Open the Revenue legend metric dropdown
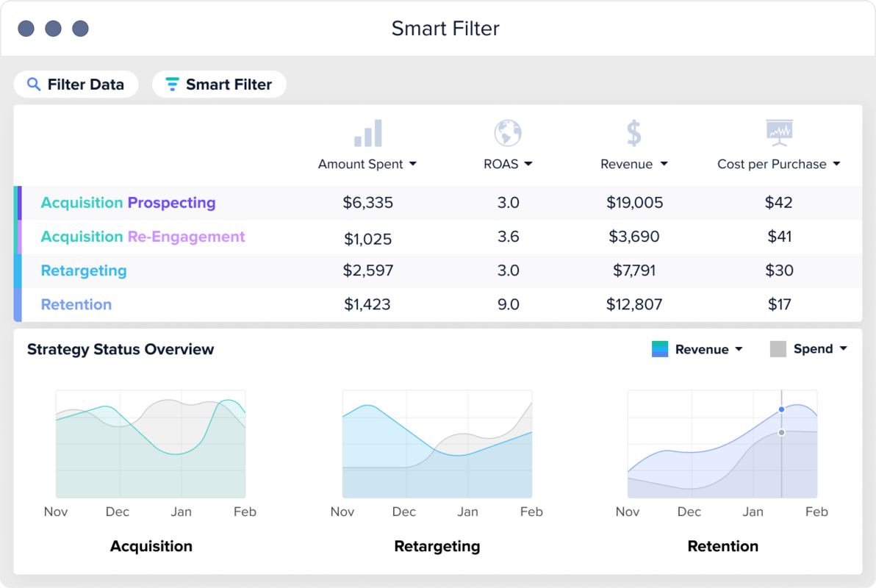The width and height of the screenshot is (876, 588). [x=740, y=349]
